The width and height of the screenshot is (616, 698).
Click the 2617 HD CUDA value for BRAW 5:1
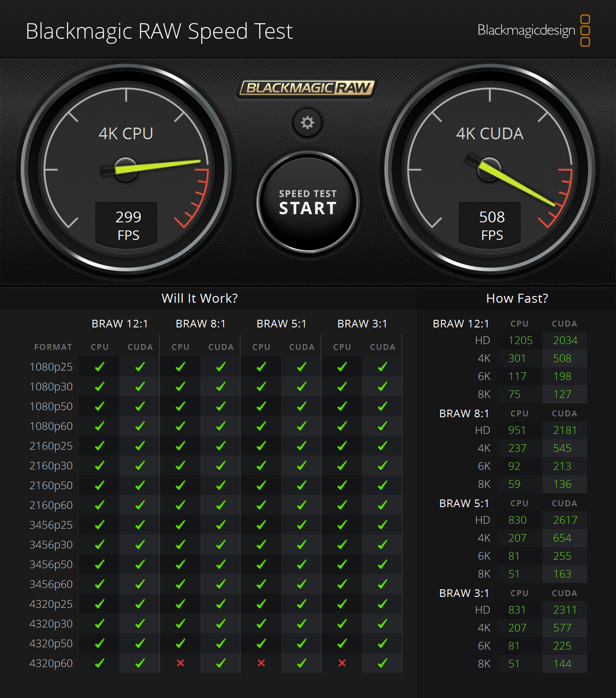click(565, 520)
